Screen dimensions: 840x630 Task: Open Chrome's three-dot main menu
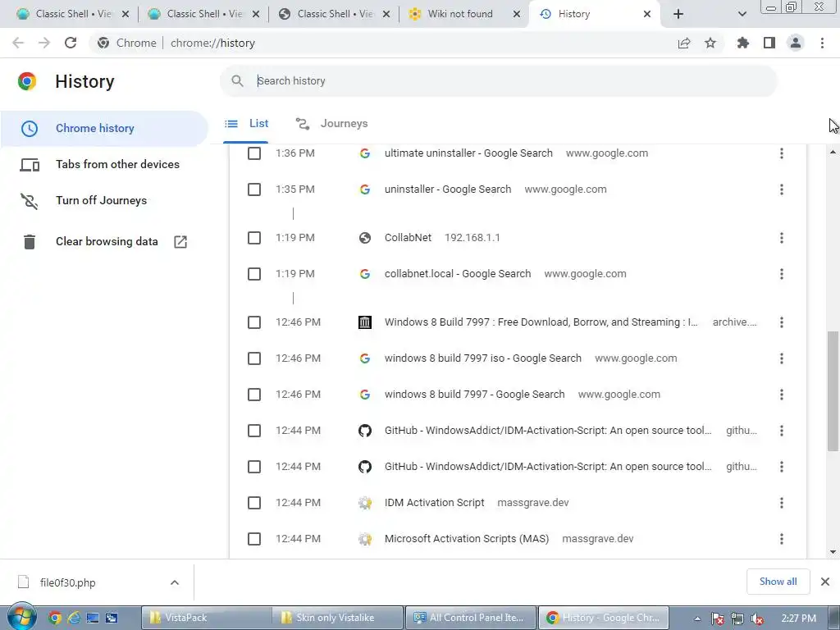tap(822, 43)
